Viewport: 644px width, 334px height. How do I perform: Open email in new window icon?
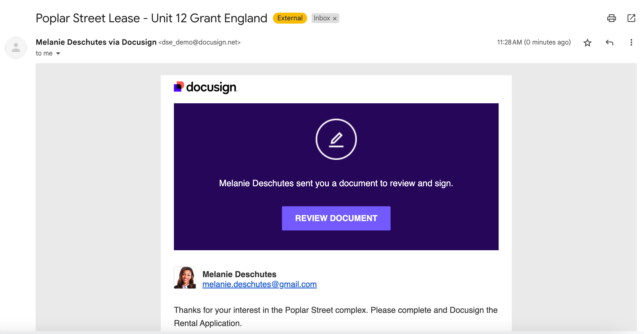[x=631, y=18]
